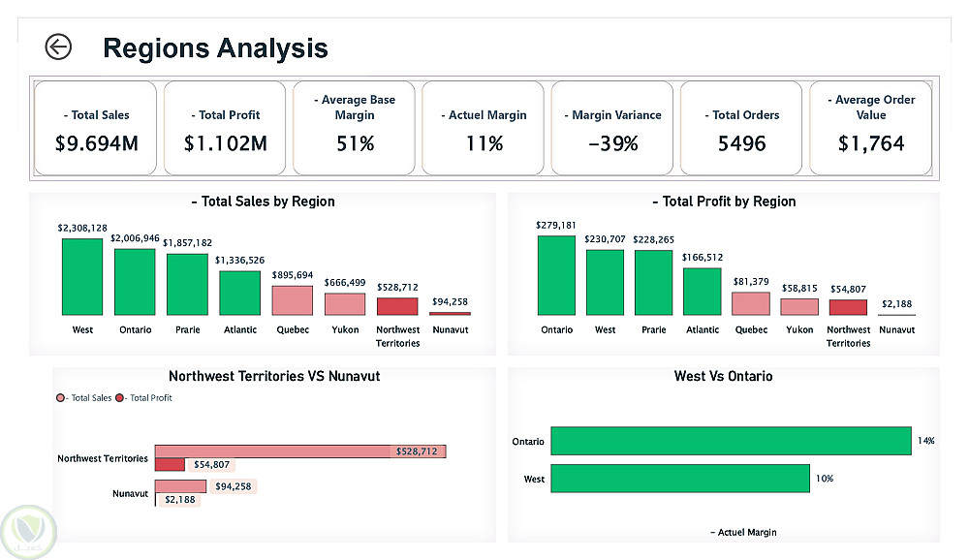The image size is (969, 560).
Task: Click the $58,815 profit value label
Action: pyautogui.click(x=799, y=288)
